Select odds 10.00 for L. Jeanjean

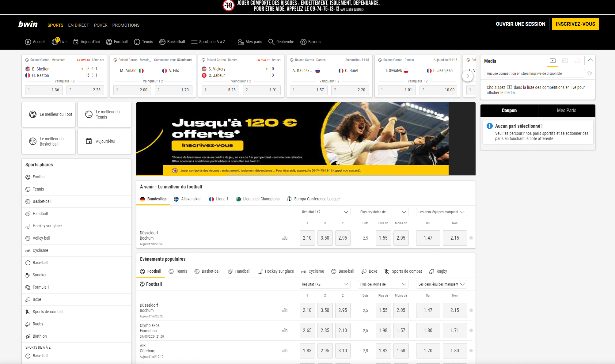coord(438,90)
